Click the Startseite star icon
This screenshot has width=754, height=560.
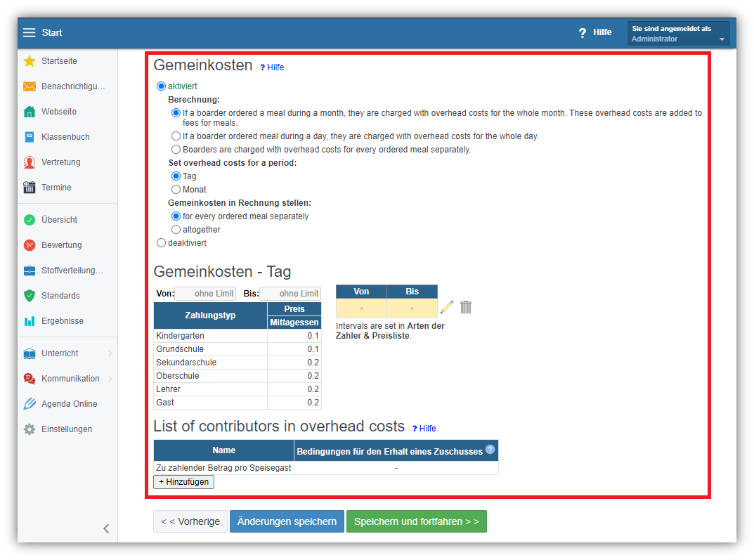pos(30,61)
